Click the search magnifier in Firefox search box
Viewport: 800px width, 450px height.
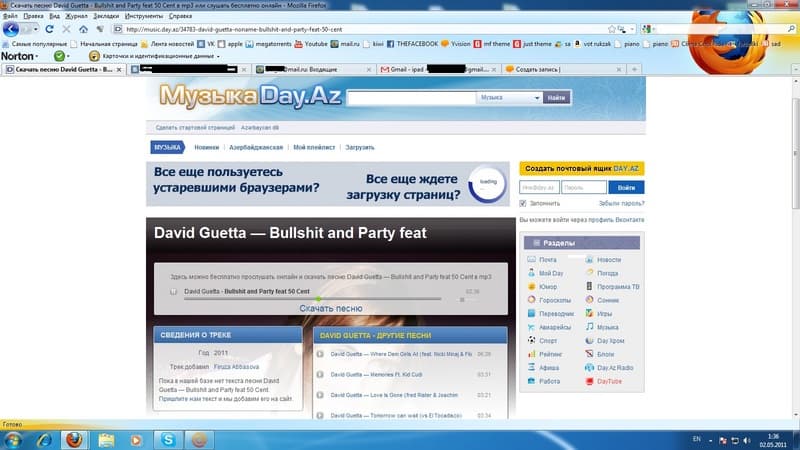[x=791, y=29]
